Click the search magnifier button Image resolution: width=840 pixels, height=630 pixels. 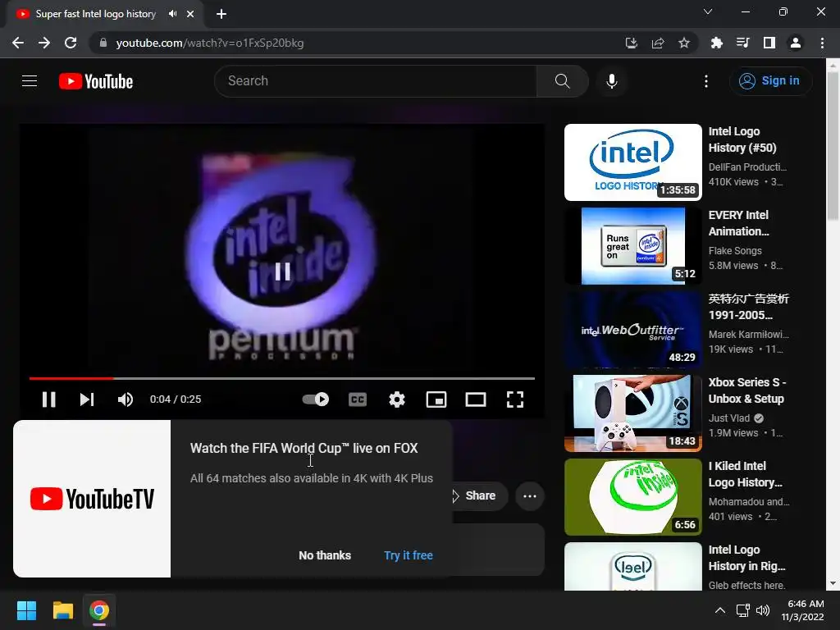click(x=562, y=81)
